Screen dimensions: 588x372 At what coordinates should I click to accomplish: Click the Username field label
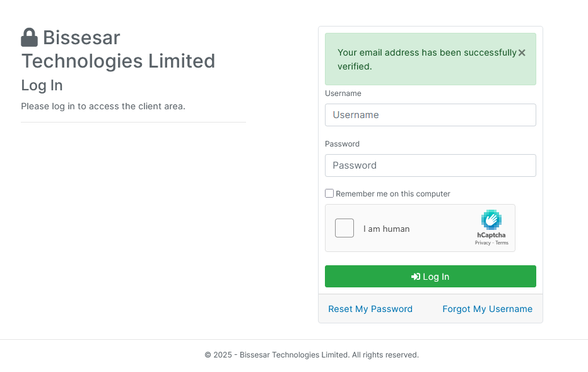343,93
